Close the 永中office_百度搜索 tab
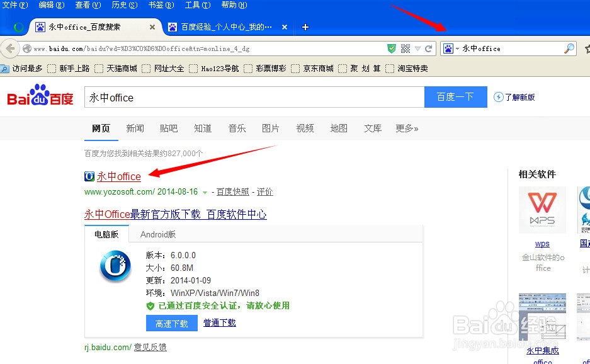The image size is (590, 364). [x=152, y=27]
